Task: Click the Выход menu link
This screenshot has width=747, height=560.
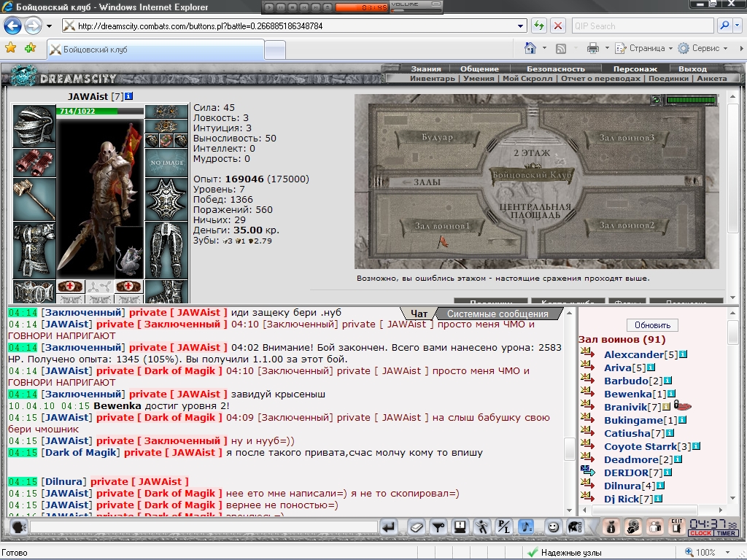Action: click(x=692, y=69)
